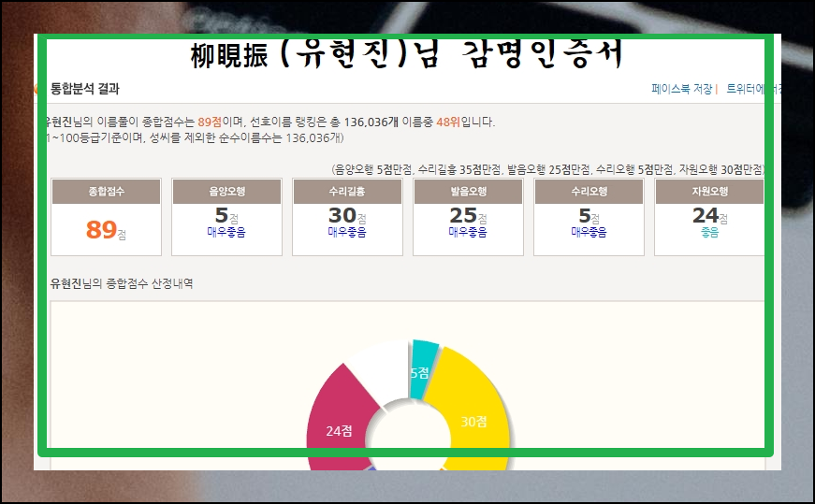The image size is (815, 504).
Task: Open the 발음오행 25점 score card
Action: coord(468,217)
